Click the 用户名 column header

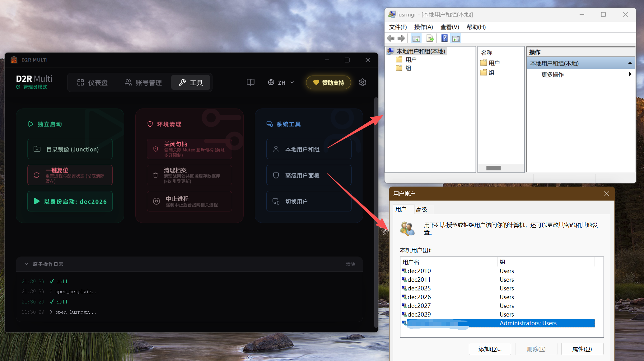tap(449, 262)
